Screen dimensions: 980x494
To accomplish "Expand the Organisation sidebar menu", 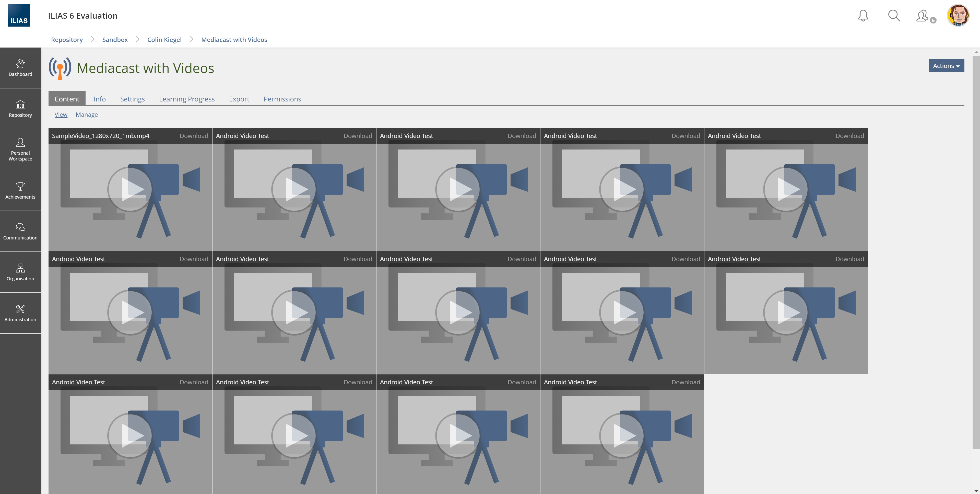I will tap(20, 272).
